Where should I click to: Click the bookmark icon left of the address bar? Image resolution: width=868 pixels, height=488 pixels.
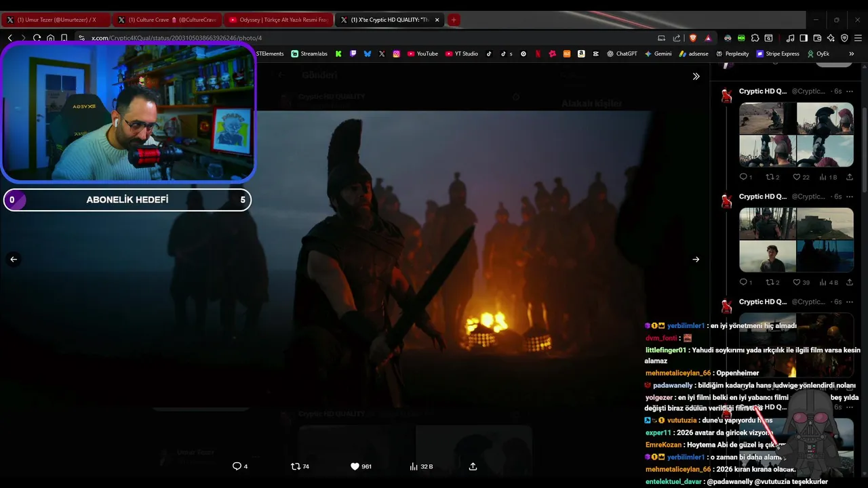(x=64, y=38)
